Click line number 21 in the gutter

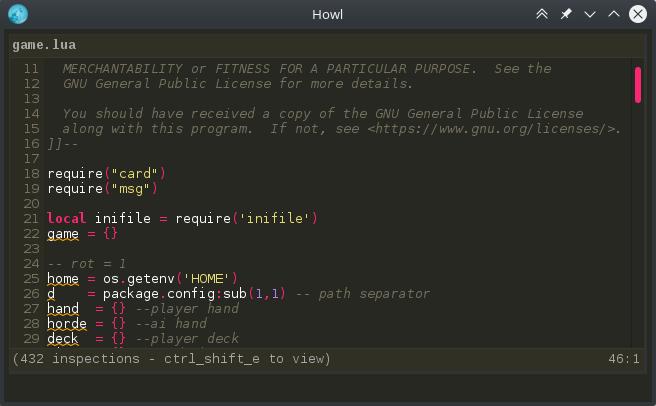[x=30, y=218]
